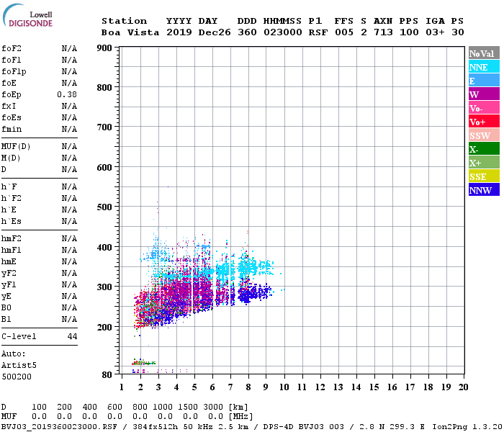
Task: Click the h`F parameter label
Action: pos(9,186)
